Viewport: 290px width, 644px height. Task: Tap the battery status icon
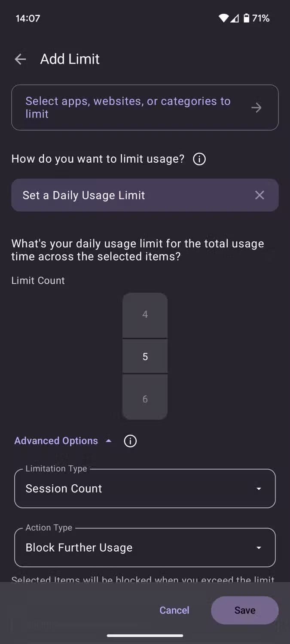pyautogui.click(x=247, y=18)
